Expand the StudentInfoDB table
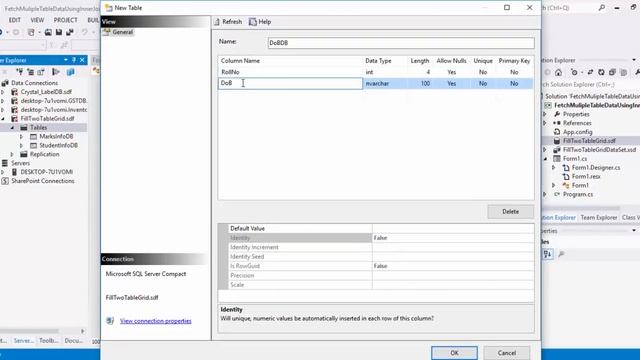This screenshot has width=640, height=360. pos(21,145)
